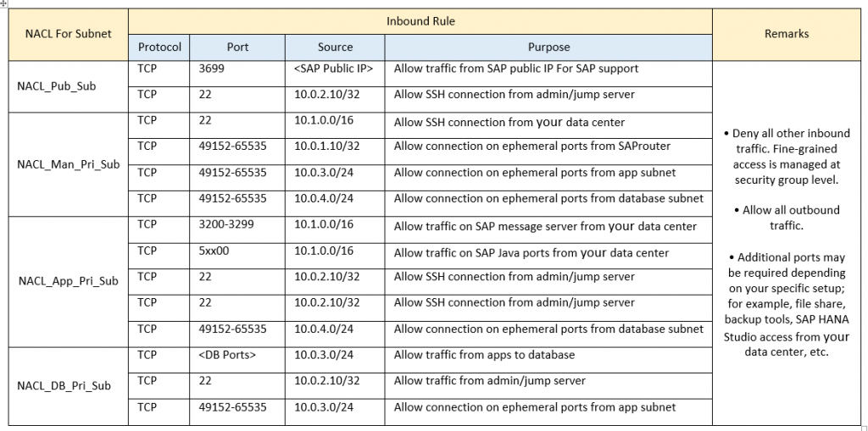This screenshot has height=431, width=868.
Task: Select the Source column header
Action: [x=335, y=47]
